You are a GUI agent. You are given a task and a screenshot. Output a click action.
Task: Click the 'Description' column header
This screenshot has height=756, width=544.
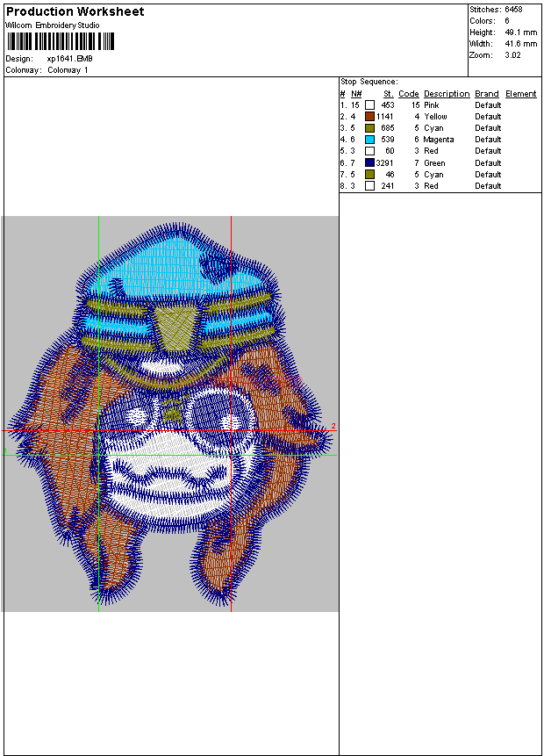[447, 94]
